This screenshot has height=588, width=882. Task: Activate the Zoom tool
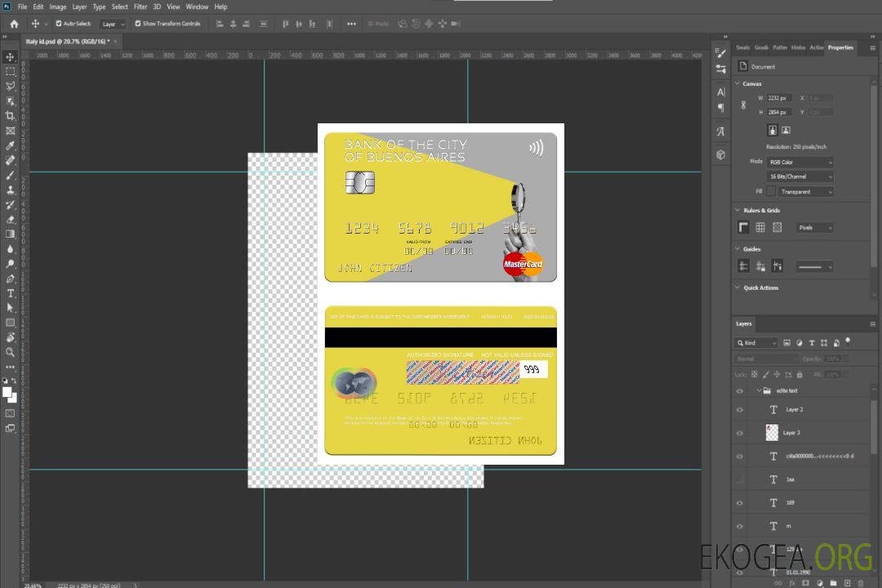(x=11, y=352)
